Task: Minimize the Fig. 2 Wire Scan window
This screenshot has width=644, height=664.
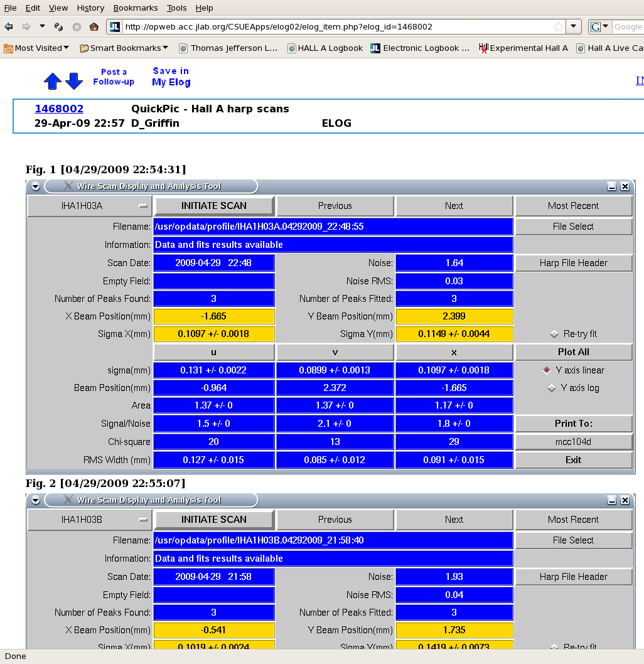Action: pos(611,500)
